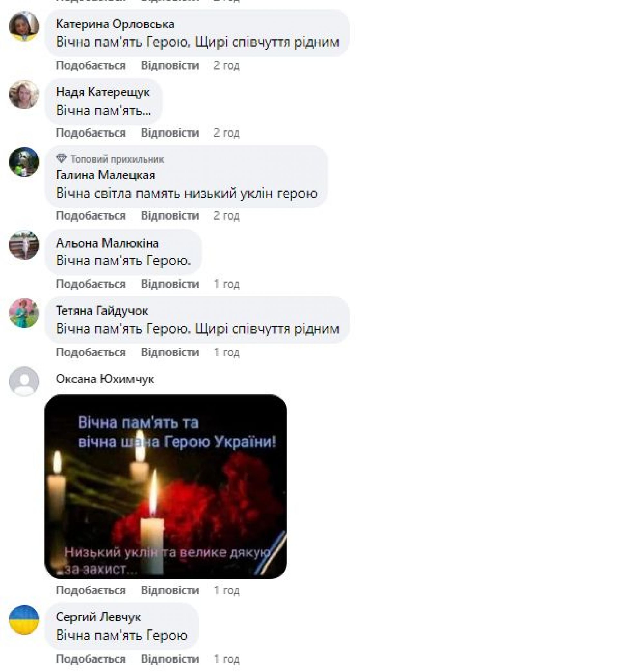Like Катерина Орловська's comment
Screen dimensions: 618x672
91,65
